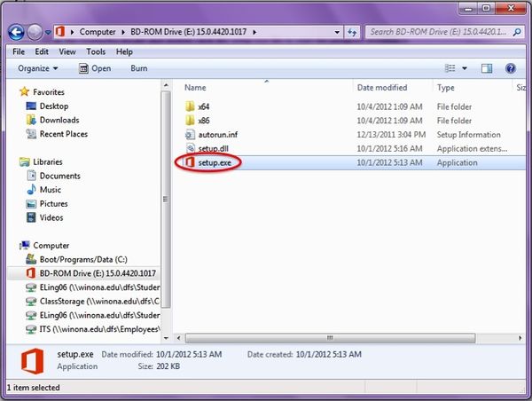Click the Downloads folder icon
This screenshot has height=401, width=532.
(31, 120)
